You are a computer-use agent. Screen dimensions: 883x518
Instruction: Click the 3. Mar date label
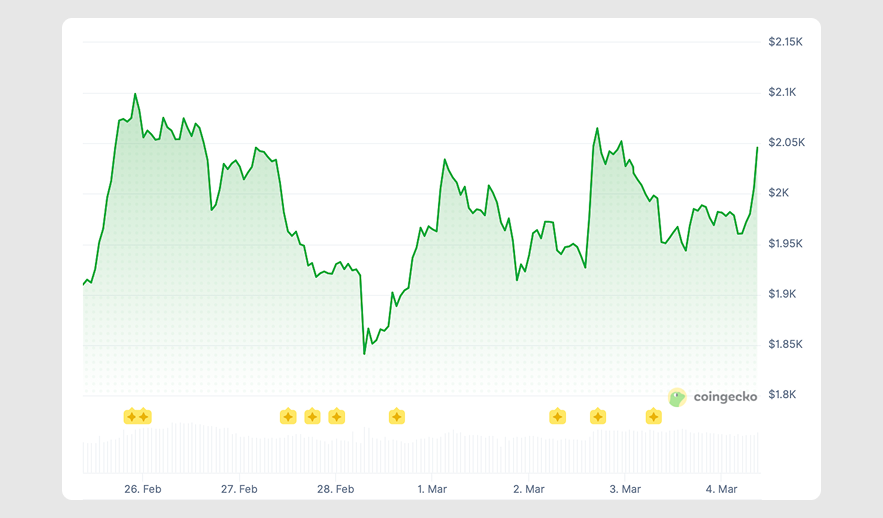click(x=625, y=489)
